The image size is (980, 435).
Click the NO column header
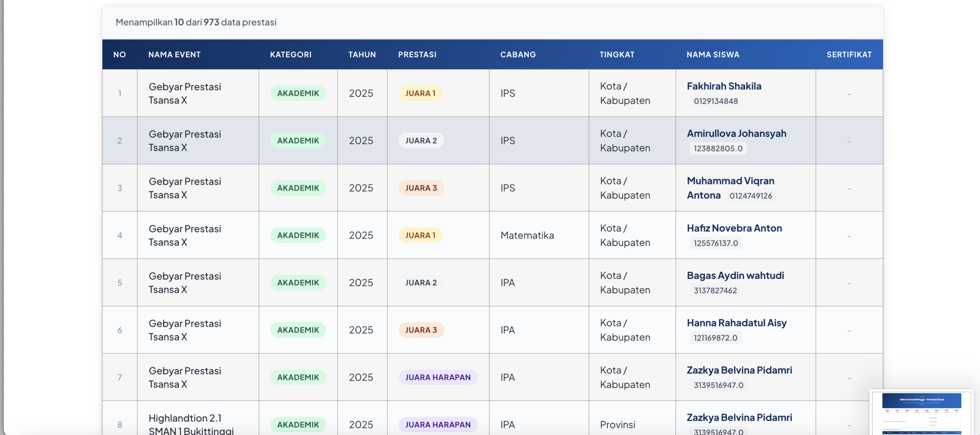(119, 54)
